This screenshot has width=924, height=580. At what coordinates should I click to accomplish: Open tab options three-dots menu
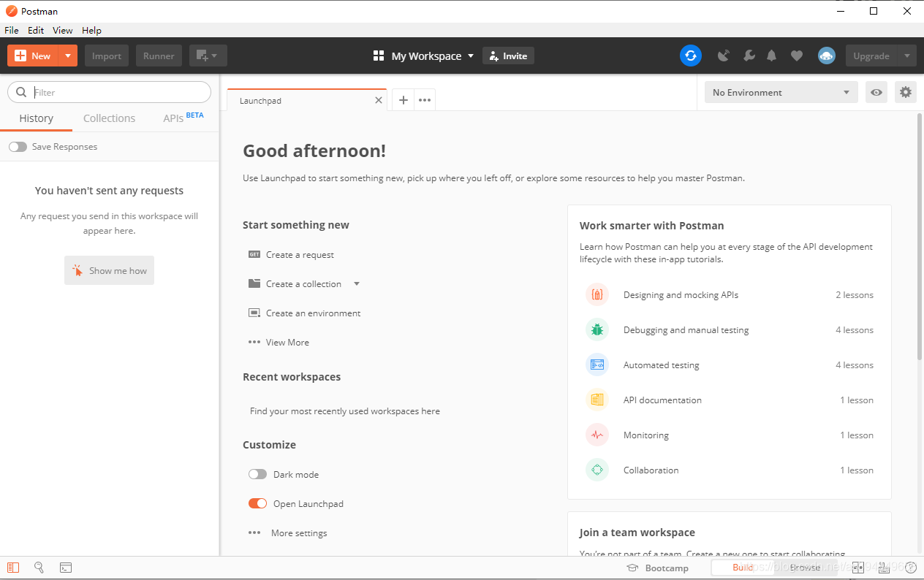425,100
